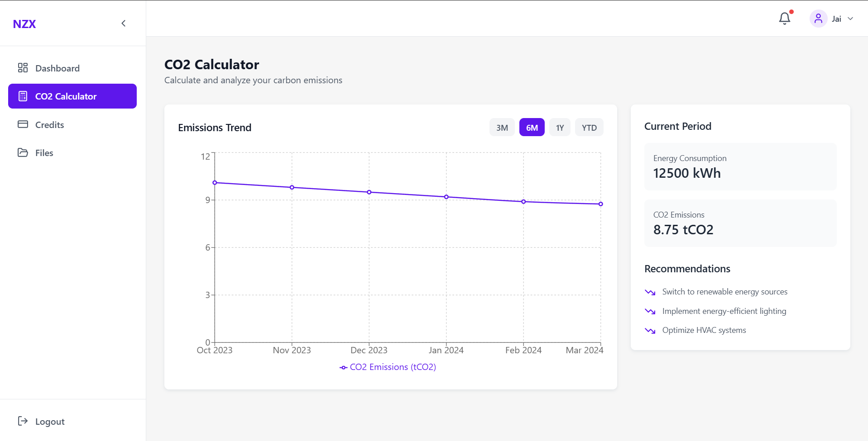This screenshot has height=441, width=868.
Task: Click the NZX logo link
Action: 24,24
